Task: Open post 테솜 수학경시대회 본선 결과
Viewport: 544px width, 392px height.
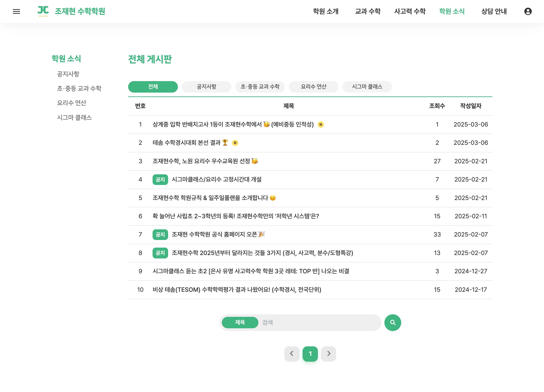Action: (190, 143)
